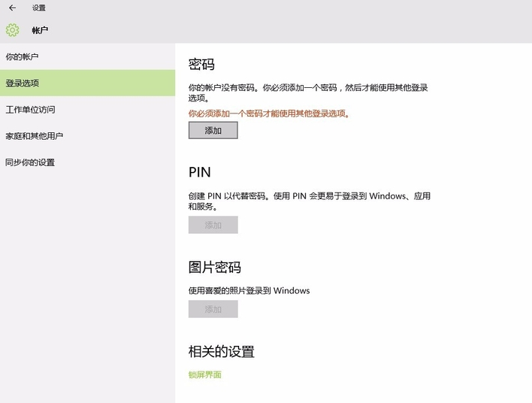This screenshot has width=532, height=403.
Task: Click the orange password-required warning text
Action: pos(269,114)
